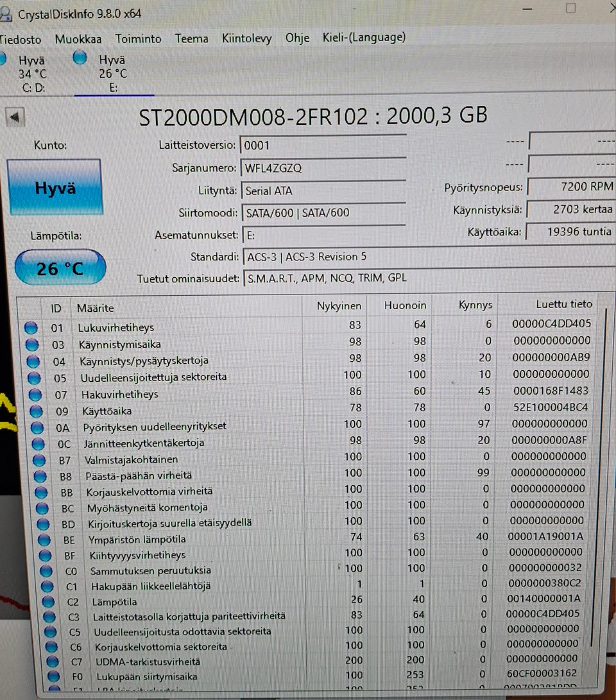Click status dot of row B7 Valmistajakohtainen
This screenshot has height=700, width=616.
click(39, 460)
